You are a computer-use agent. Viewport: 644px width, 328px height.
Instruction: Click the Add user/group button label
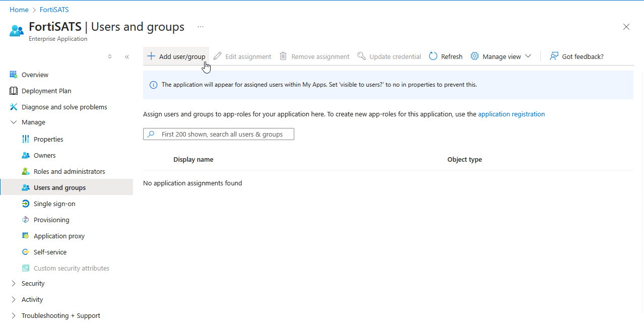(x=182, y=56)
